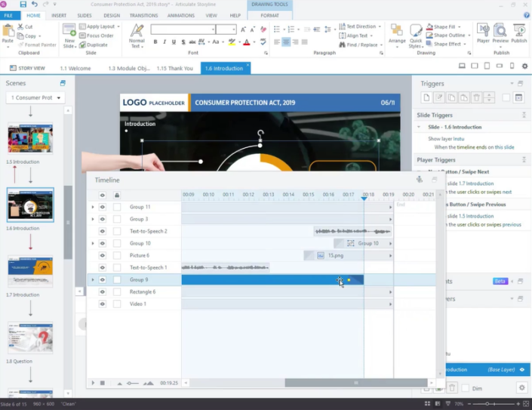
Task: Open the TRANSITIONS ribbon tab
Action: tap(143, 15)
